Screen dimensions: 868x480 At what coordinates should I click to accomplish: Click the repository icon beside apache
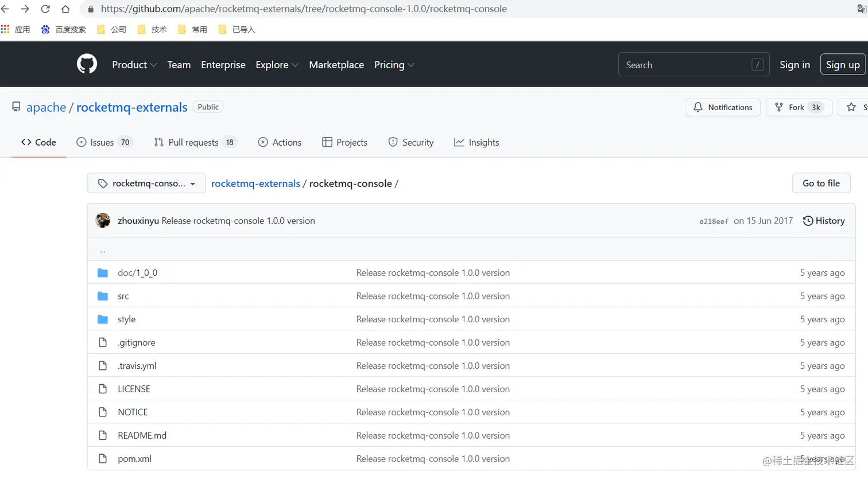click(x=16, y=107)
